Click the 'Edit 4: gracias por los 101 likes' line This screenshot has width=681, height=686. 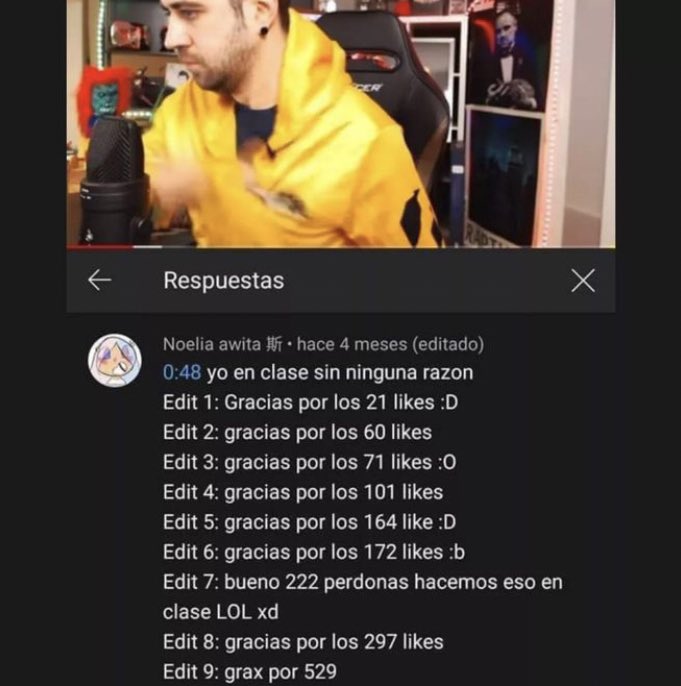tap(303, 493)
